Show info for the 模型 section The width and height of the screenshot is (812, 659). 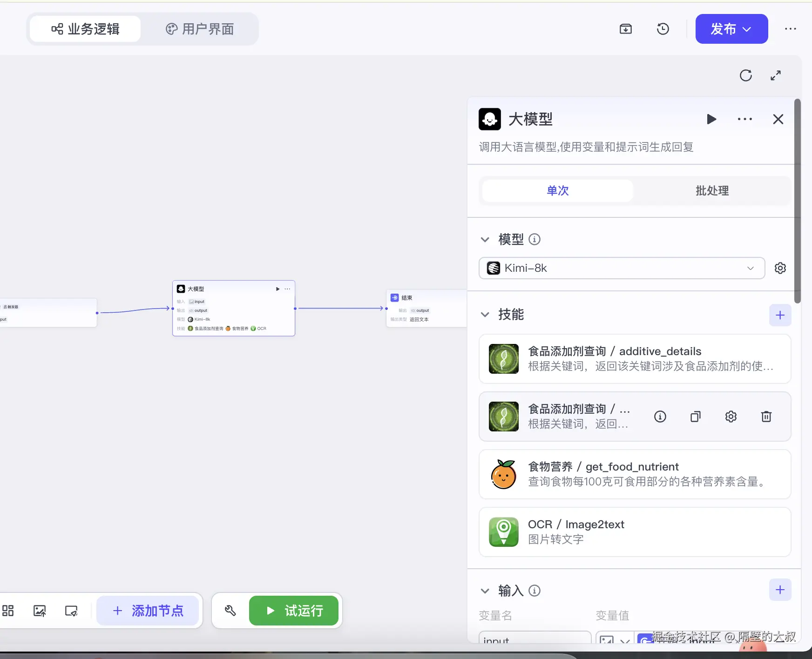click(535, 240)
